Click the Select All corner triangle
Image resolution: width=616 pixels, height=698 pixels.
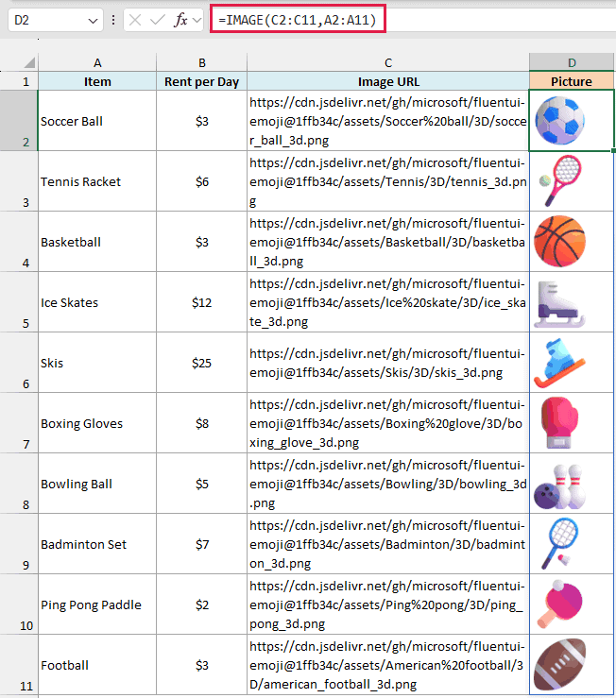[29, 62]
